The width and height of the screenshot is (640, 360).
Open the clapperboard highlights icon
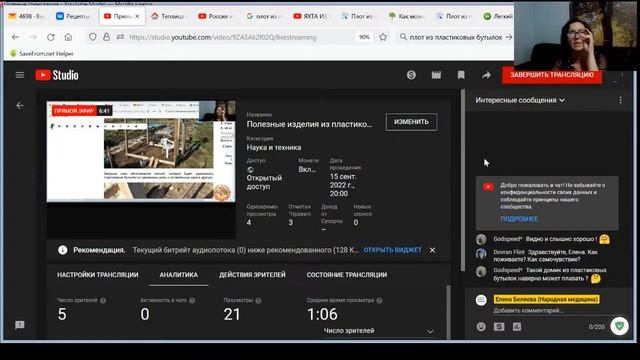436,75
